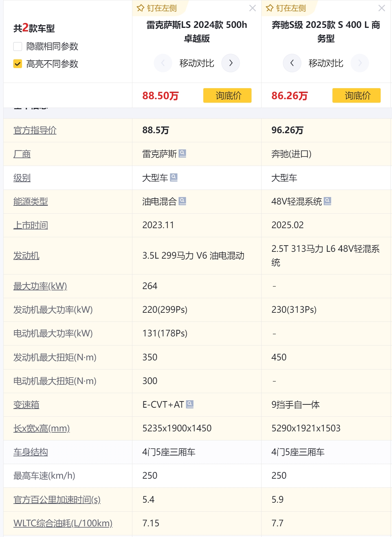392x537 pixels.
Task: Click the 发动机最大扭矩(N·m) row label
Action: point(55,357)
